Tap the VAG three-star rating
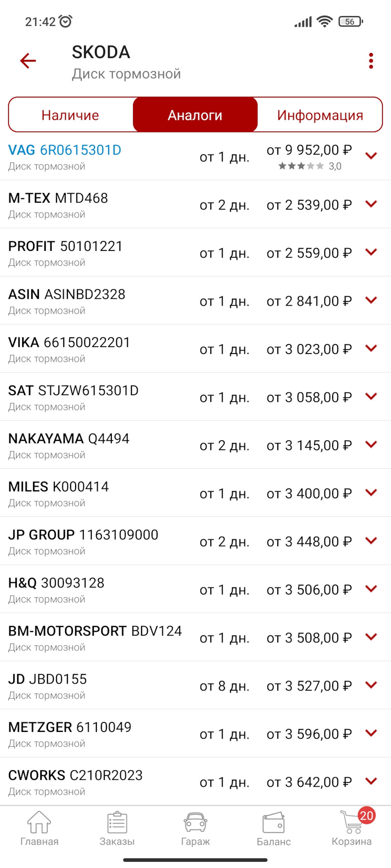Viewport: 391px width, 868px height. [301, 166]
